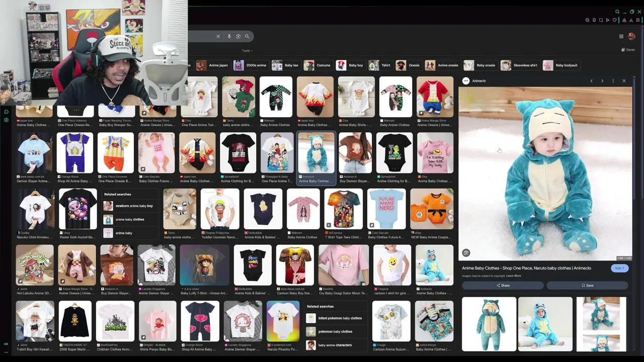Select the Baby tee filter chip
Image resolution: width=644 pixels, height=362 pixels.
[x=285, y=65]
